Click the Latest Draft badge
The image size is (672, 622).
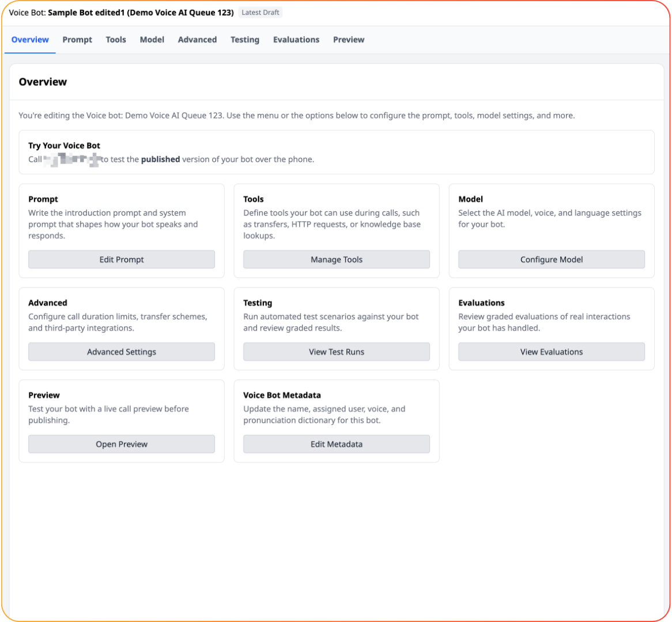[x=260, y=13]
